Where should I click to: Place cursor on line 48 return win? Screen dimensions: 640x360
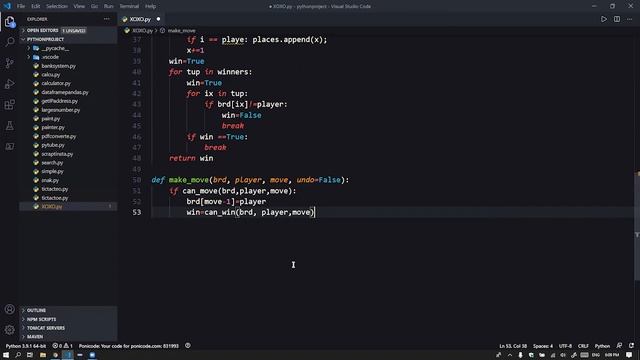[191, 158]
